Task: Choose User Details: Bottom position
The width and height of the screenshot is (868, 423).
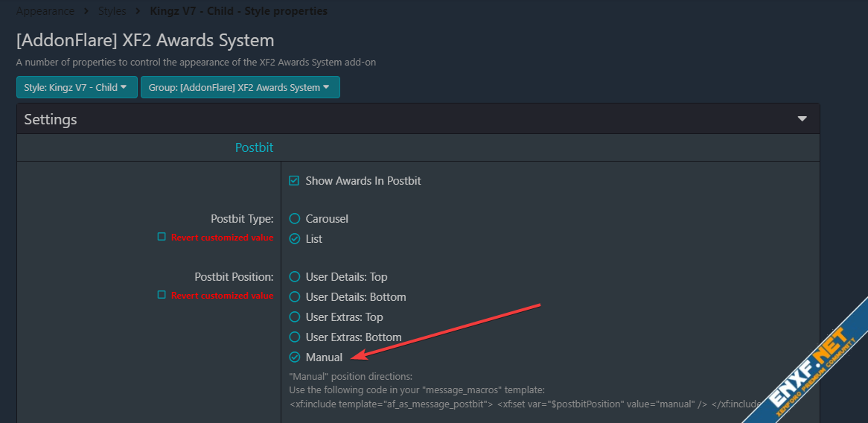Action: click(x=295, y=297)
